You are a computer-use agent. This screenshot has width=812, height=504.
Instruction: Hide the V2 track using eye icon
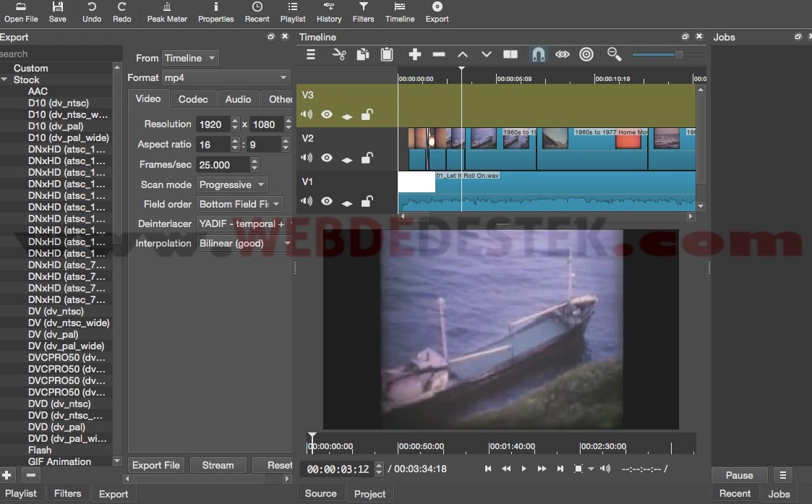click(x=327, y=158)
